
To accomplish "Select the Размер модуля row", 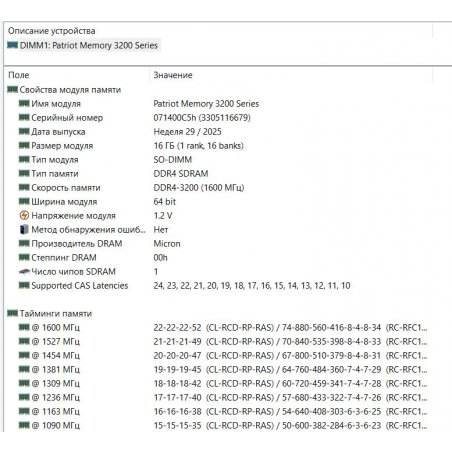I will point(223,146).
